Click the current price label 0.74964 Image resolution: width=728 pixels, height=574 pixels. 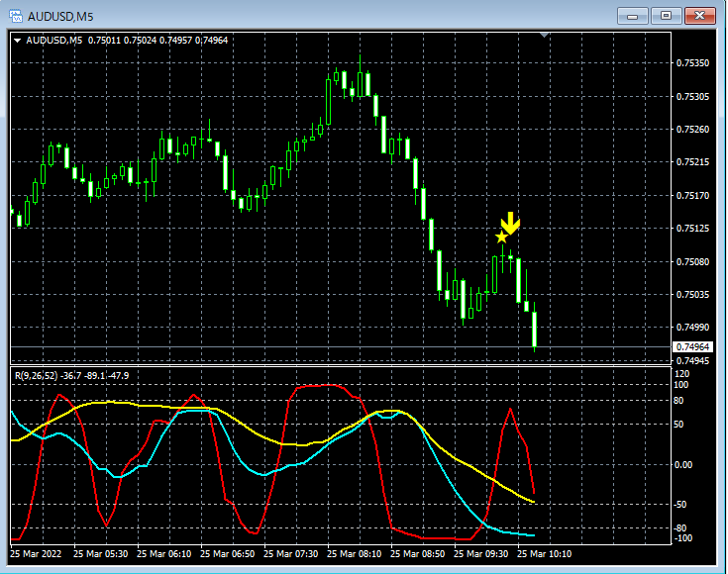pyautogui.click(x=692, y=347)
